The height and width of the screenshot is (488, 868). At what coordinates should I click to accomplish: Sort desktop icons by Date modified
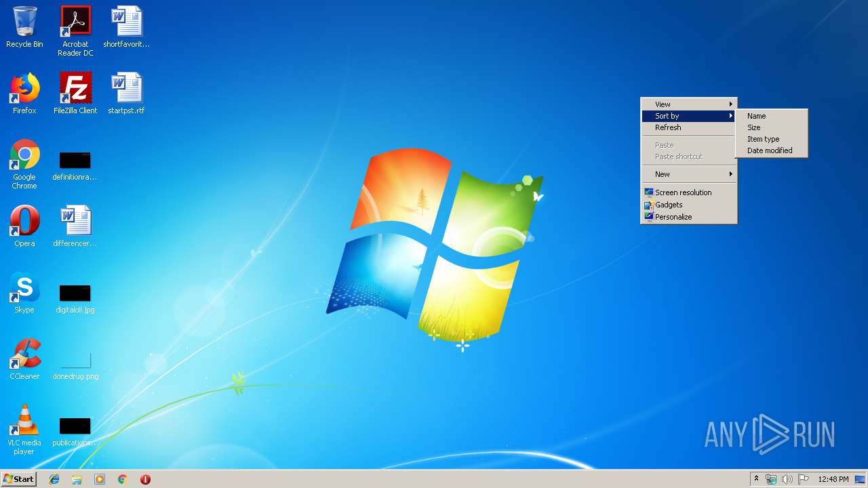772,150
